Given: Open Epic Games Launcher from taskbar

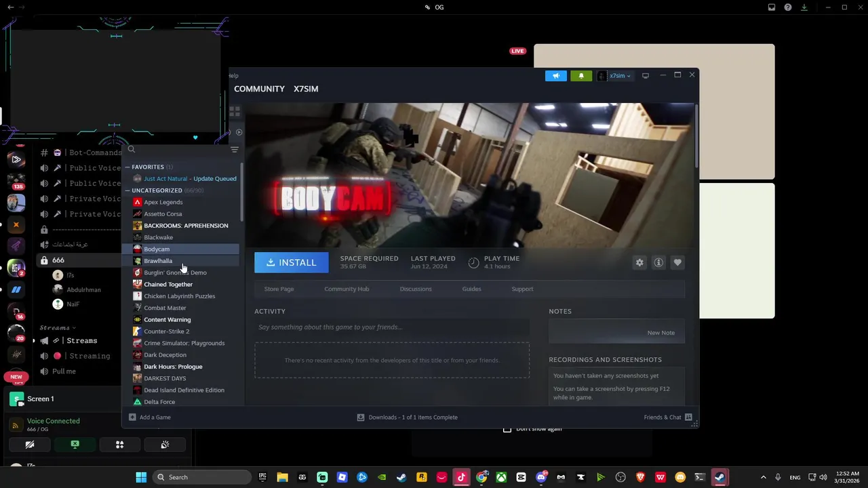Looking at the screenshot, I should [x=262, y=477].
